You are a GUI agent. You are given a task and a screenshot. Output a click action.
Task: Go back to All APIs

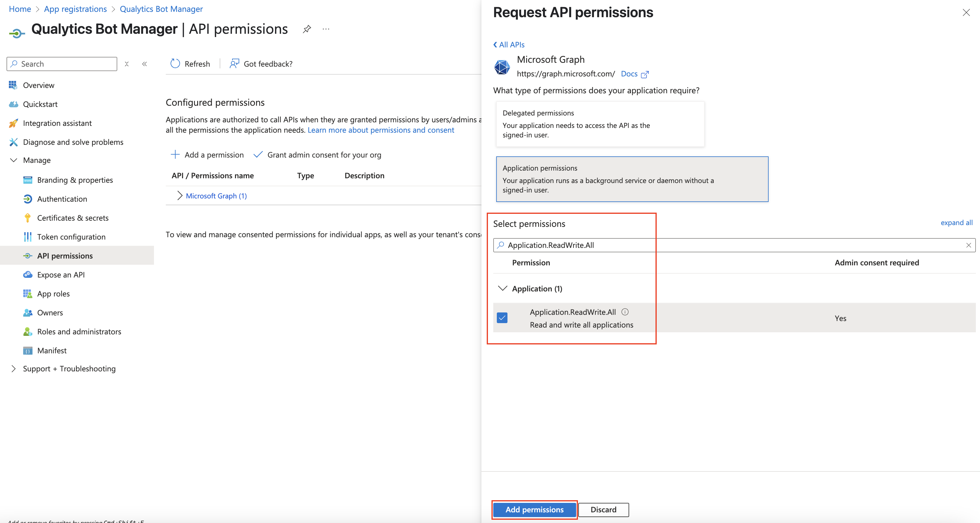(x=509, y=45)
